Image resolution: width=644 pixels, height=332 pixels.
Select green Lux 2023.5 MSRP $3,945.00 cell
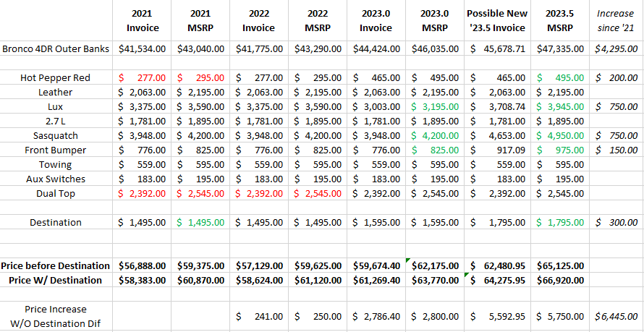click(x=560, y=107)
